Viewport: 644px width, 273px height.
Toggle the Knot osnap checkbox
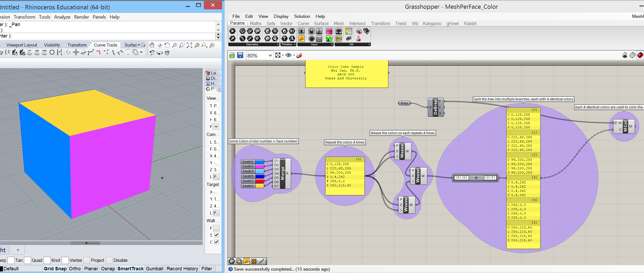[47, 260]
